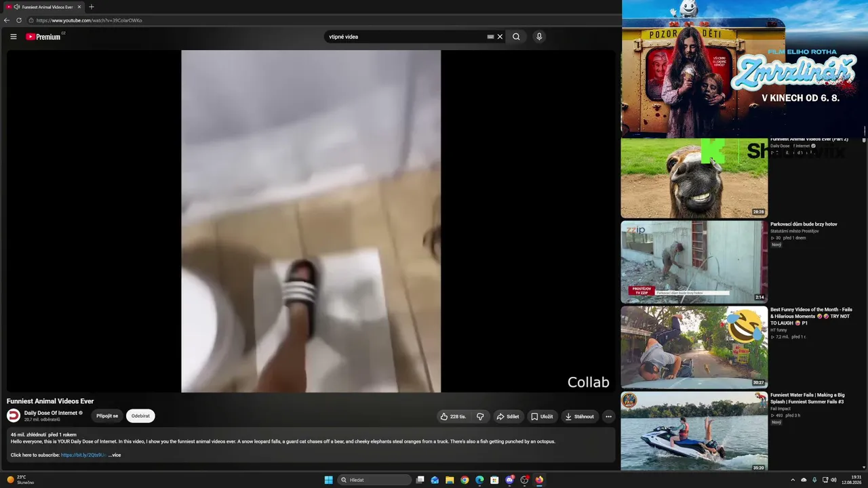
Task: Open Microsoft Store from the taskbar
Action: 494,480
